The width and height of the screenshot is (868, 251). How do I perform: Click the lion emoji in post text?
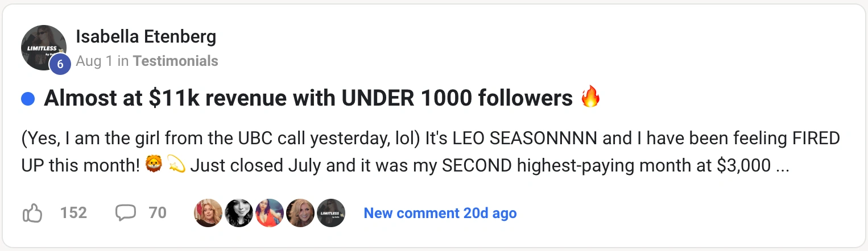pos(154,165)
